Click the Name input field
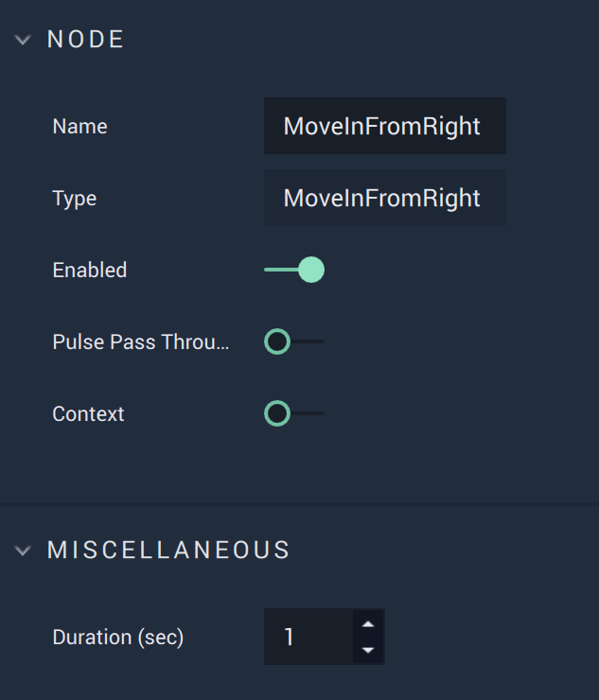The image size is (599, 700). point(384,126)
